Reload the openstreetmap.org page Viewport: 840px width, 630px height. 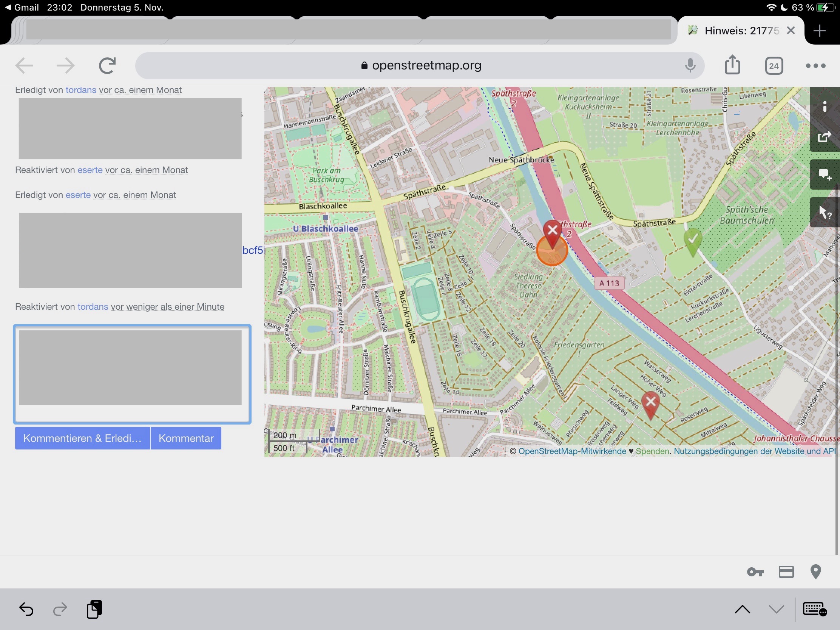click(x=107, y=65)
